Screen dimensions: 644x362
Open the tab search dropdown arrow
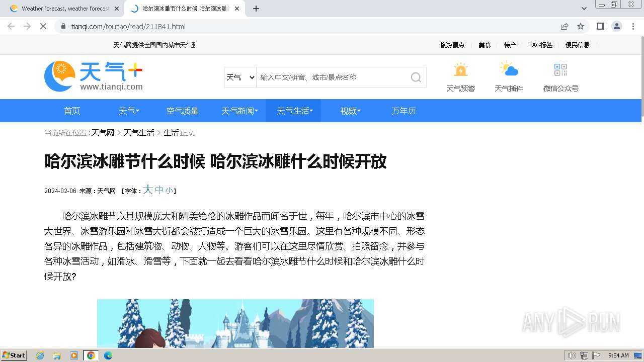584,9
